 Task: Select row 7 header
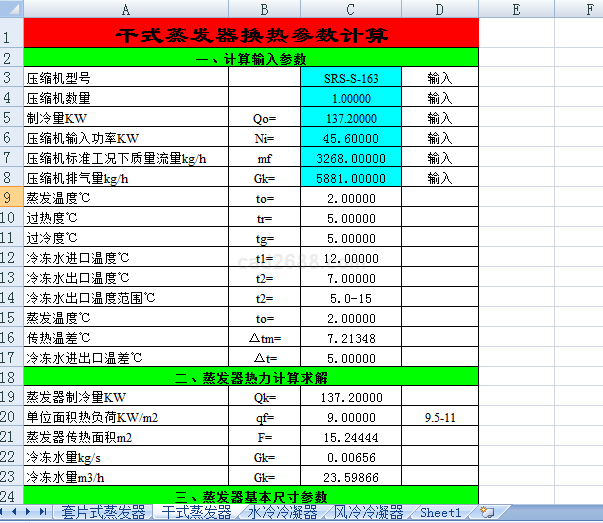tap(11, 158)
